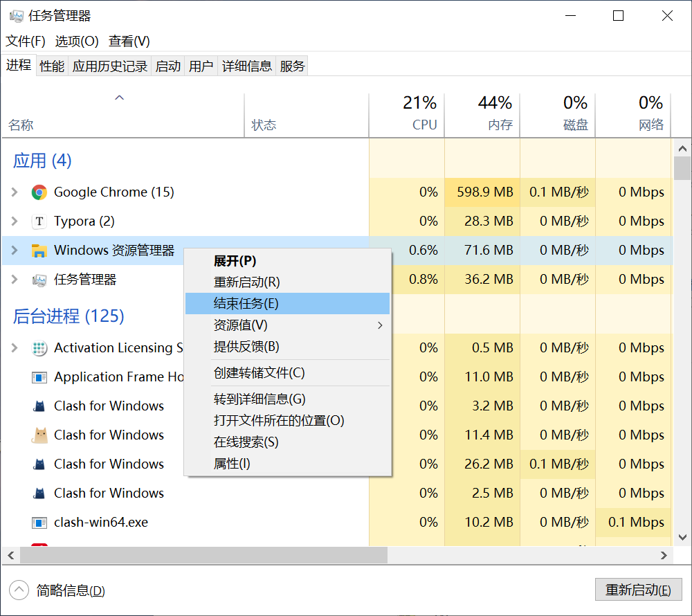Image resolution: width=692 pixels, height=616 pixels.
Task: Open the 资源值(V) submenu arrow
Action: [380, 325]
